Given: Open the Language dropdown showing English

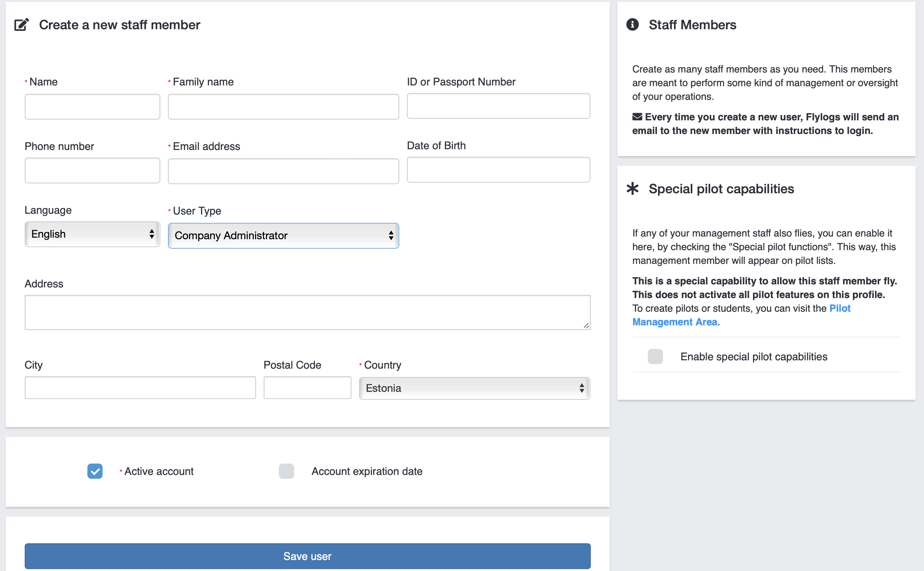Looking at the screenshot, I should point(92,234).
